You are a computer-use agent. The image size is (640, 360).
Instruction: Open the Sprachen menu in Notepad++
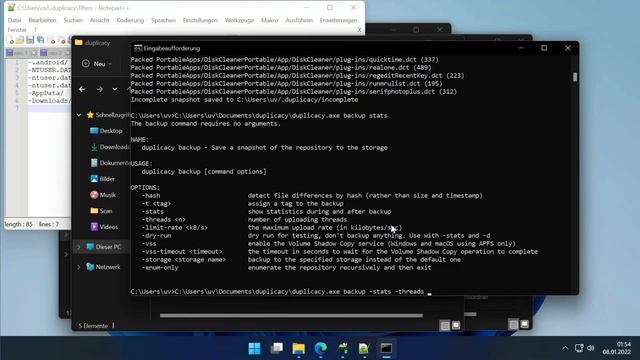point(163,20)
